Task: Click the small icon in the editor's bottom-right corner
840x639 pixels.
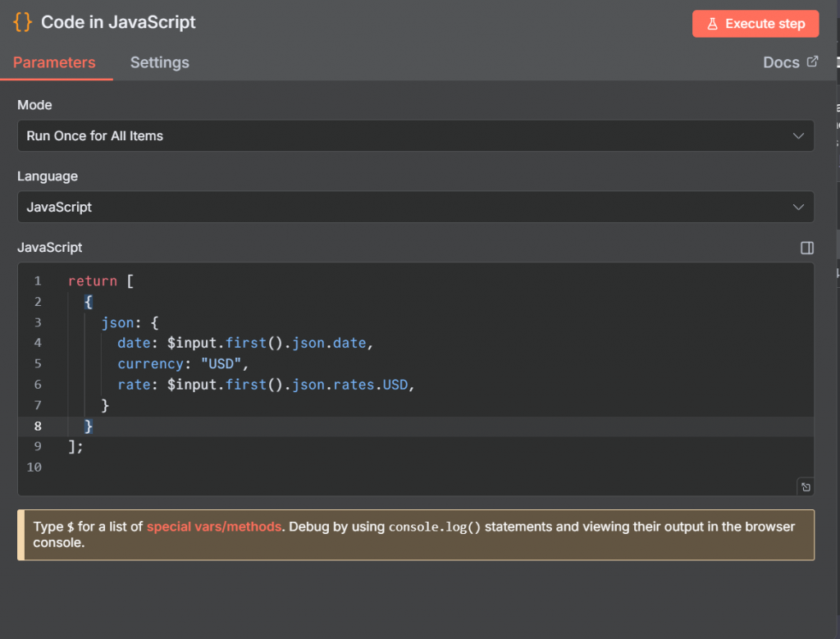Action: 806,487
